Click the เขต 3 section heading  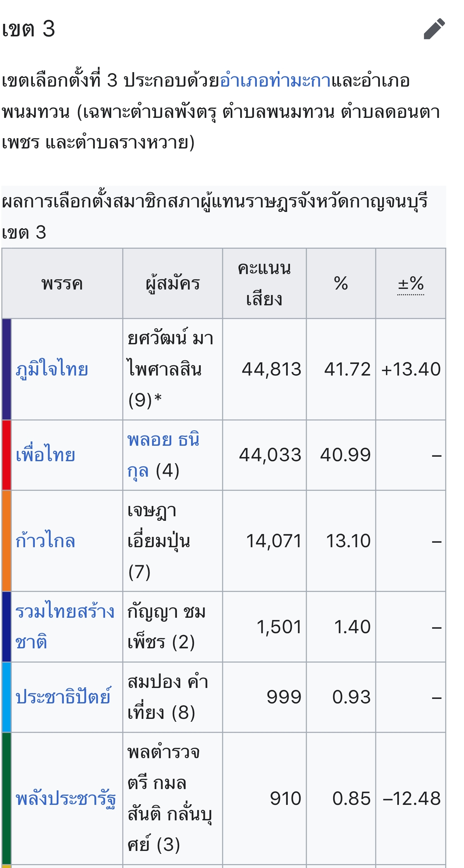pyautogui.click(x=28, y=29)
